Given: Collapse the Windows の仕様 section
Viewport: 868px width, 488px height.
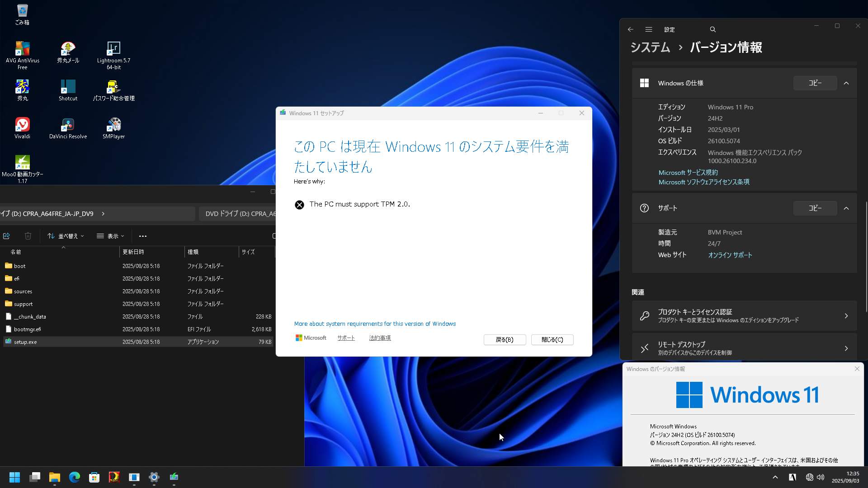Looking at the screenshot, I should click(846, 83).
